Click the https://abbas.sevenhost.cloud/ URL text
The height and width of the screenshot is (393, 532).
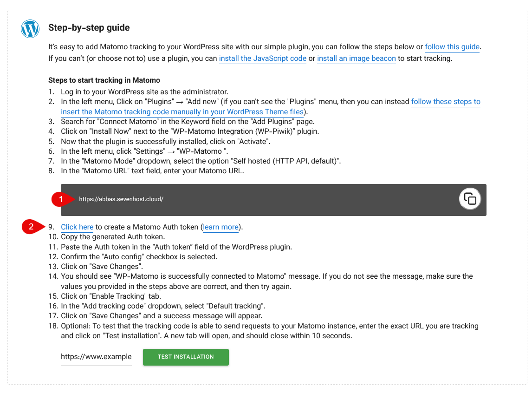click(121, 199)
